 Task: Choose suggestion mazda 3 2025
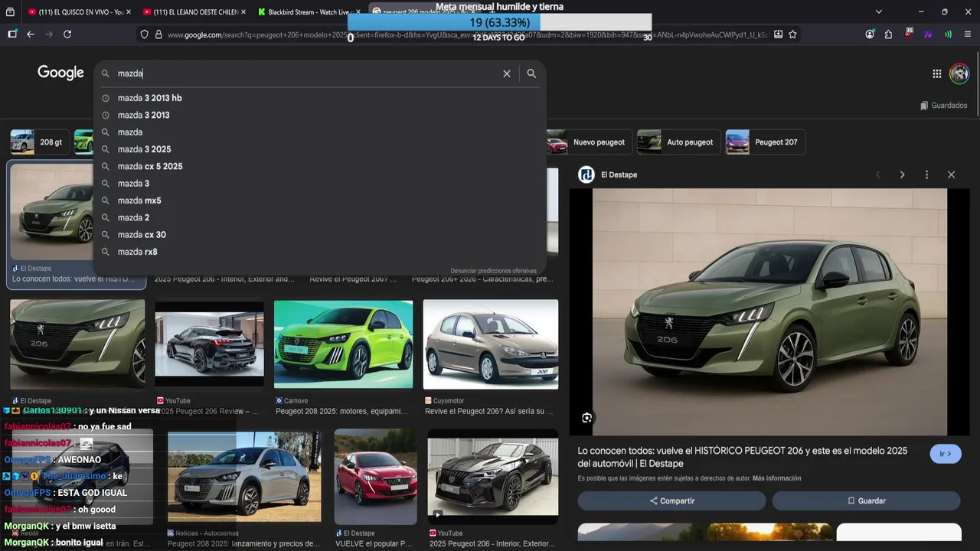click(320, 149)
